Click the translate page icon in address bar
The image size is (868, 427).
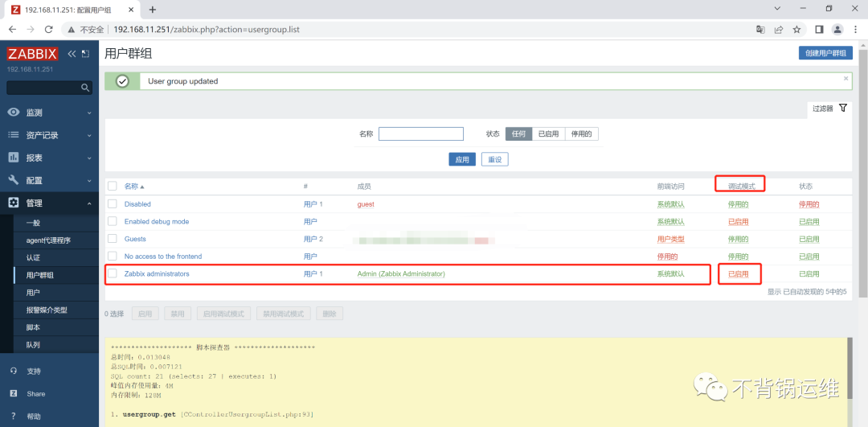click(760, 30)
